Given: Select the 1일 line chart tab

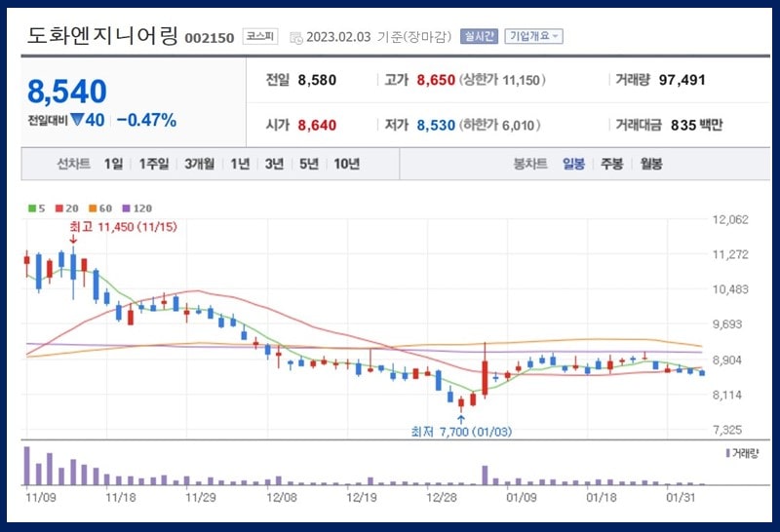Looking at the screenshot, I should [x=113, y=164].
